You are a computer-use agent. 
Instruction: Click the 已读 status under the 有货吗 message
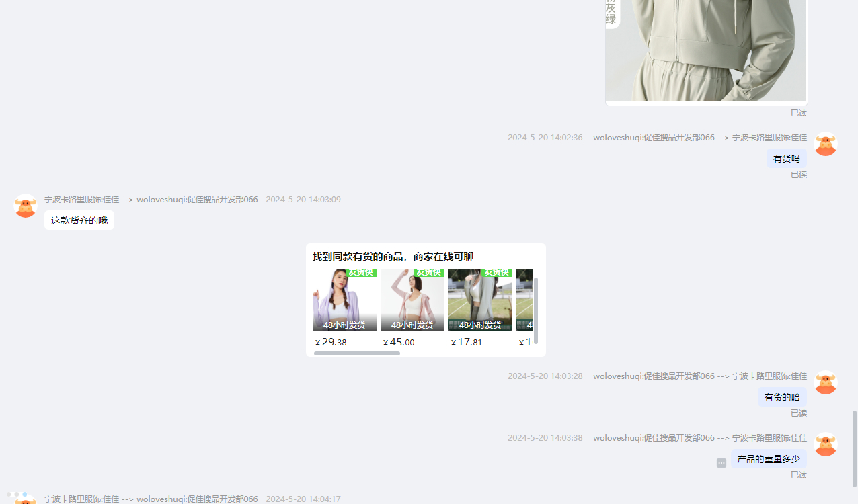[799, 175]
